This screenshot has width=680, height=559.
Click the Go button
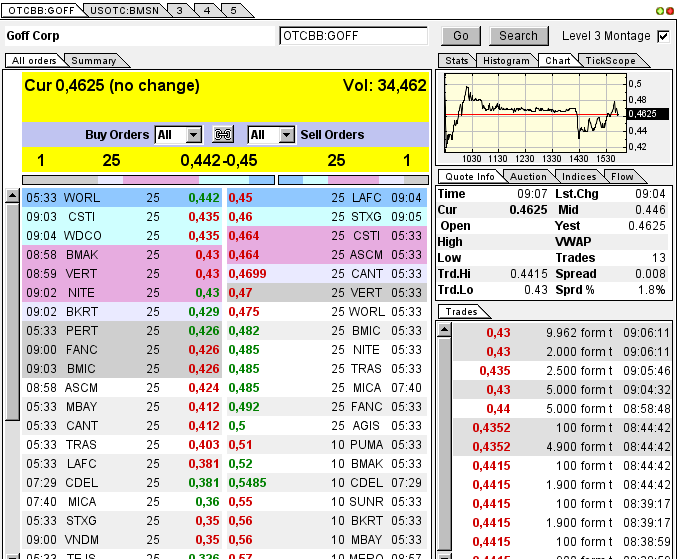461,36
